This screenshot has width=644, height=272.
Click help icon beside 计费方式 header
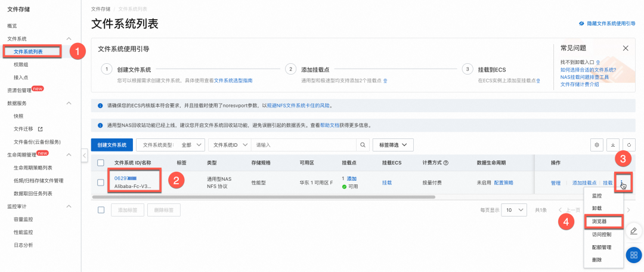click(x=445, y=163)
